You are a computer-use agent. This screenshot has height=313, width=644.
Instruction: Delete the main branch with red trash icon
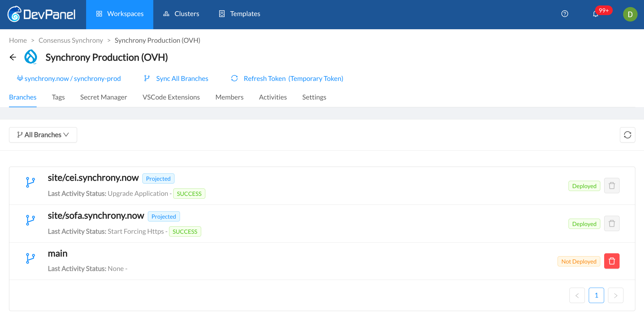click(612, 261)
